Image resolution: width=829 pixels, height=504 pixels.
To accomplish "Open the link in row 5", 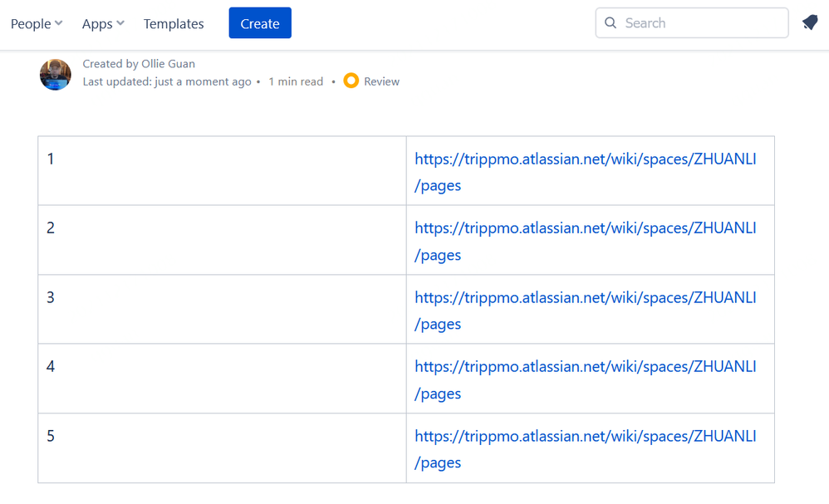I will pyautogui.click(x=586, y=448).
